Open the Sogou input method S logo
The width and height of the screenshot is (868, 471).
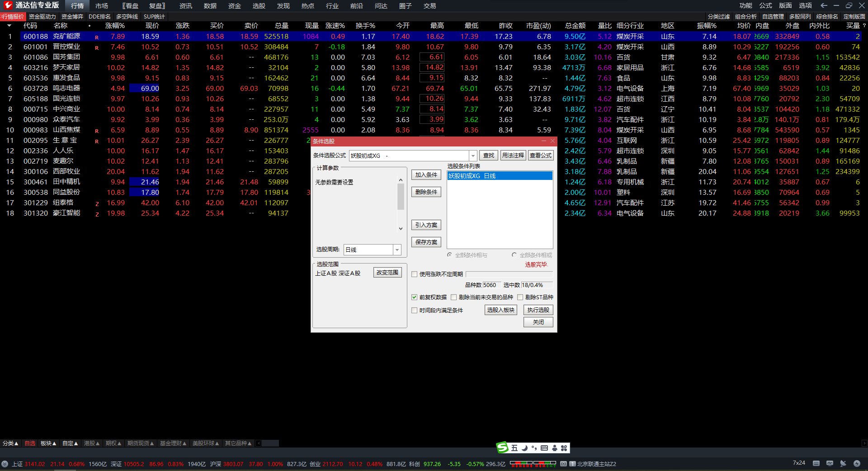[x=502, y=447]
